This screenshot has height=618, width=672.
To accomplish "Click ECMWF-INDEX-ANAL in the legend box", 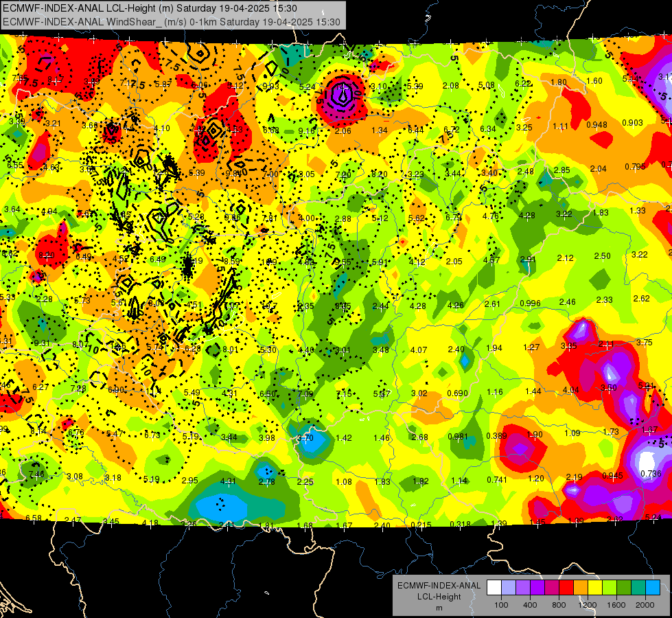I will point(439,586).
